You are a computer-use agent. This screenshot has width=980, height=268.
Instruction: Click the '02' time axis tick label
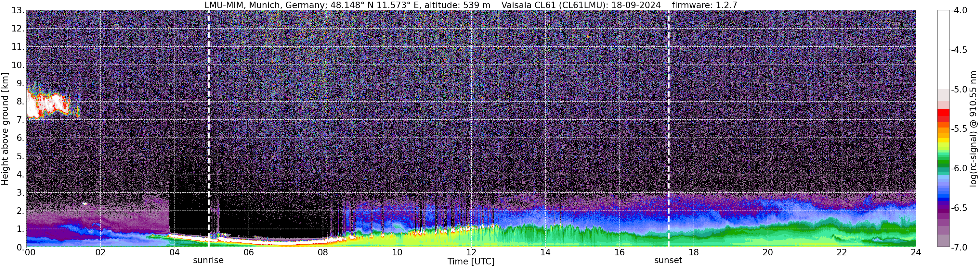click(100, 252)
